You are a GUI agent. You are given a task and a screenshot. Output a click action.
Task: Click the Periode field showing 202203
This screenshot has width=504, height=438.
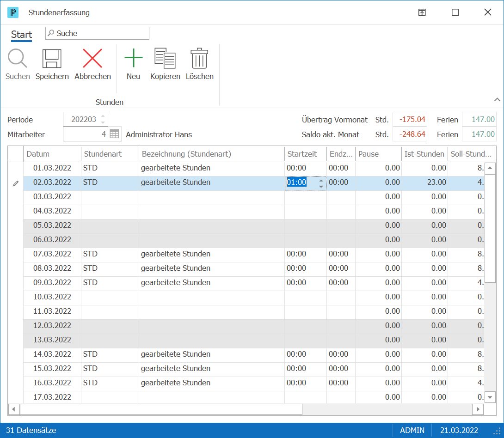click(85, 120)
